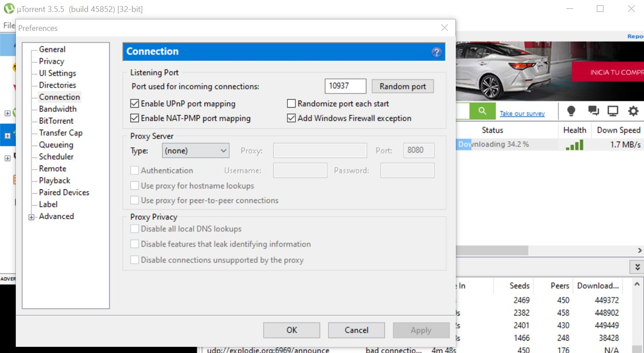Open help for the Connection preferences page
The image size is (644, 353).
point(436,52)
